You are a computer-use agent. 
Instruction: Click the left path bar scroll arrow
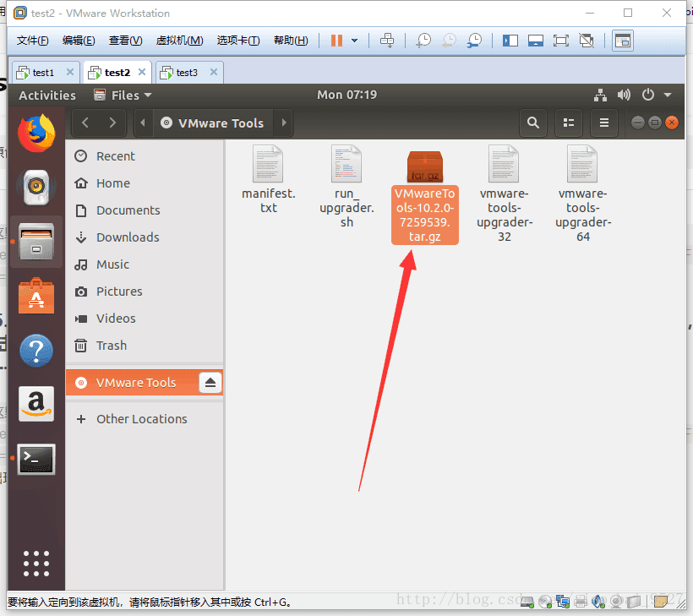click(143, 123)
